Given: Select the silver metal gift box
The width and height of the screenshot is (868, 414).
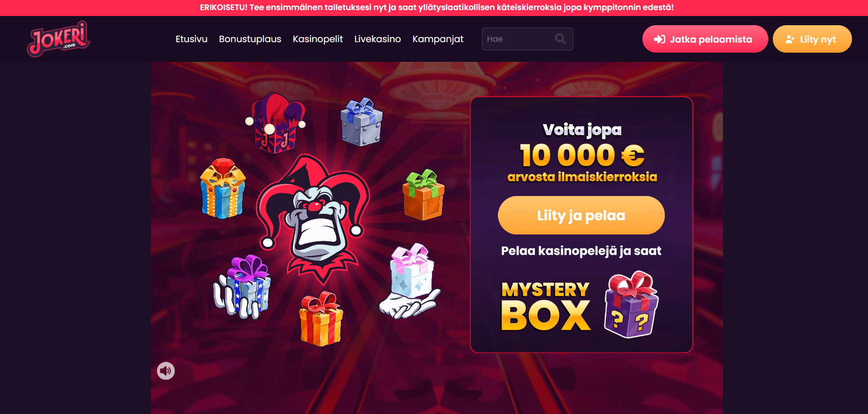Looking at the screenshot, I should point(361,122).
